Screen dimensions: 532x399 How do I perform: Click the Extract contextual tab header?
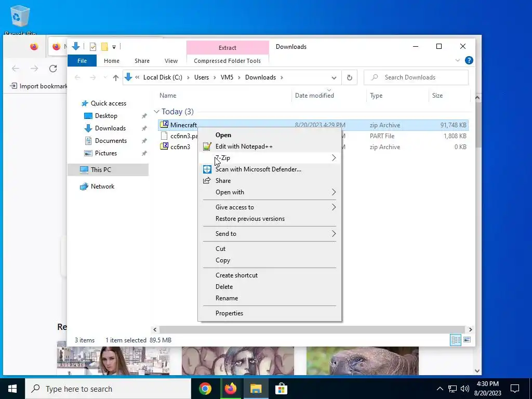pyautogui.click(x=228, y=48)
